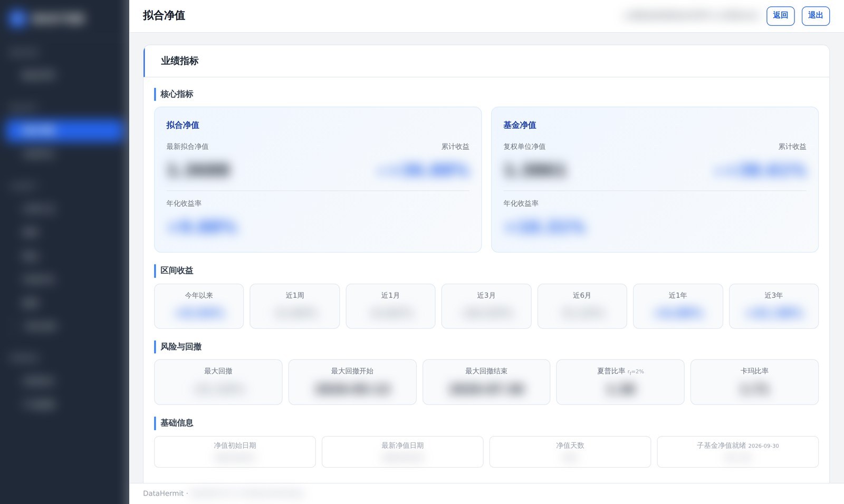Select the 近1周 return card
Viewport: 844px width, 504px height.
coord(295,306)
